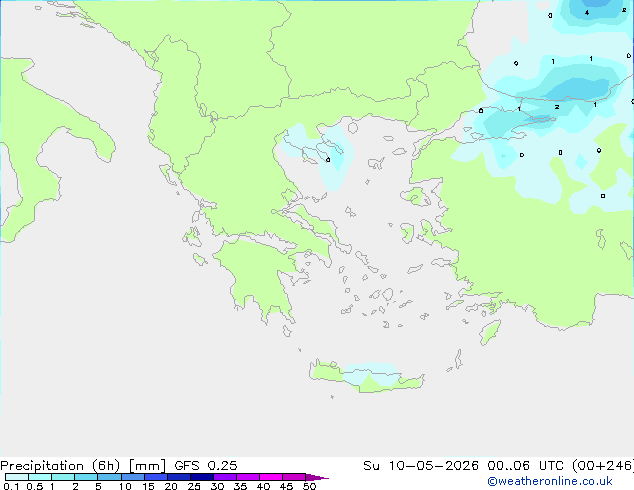Pick the 1–2 mm legend color box
This screenshot has width=634, height=490.
pyautogui.click(x=63, y=477)
